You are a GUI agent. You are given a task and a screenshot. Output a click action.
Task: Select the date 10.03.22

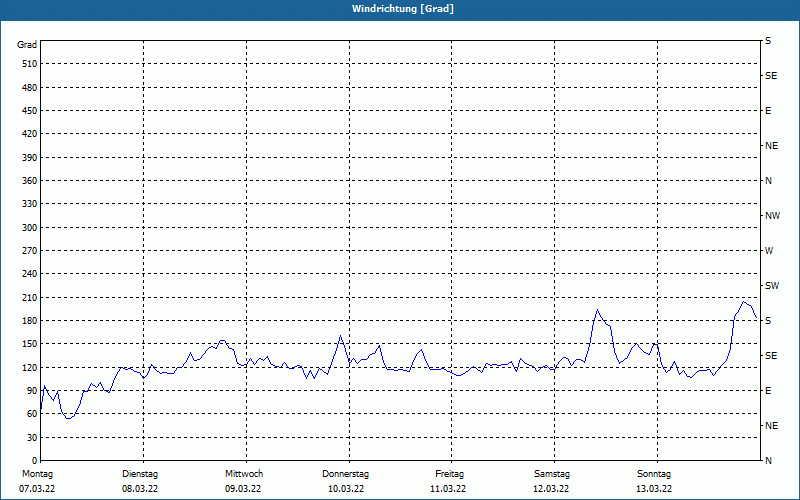(346, 489)
